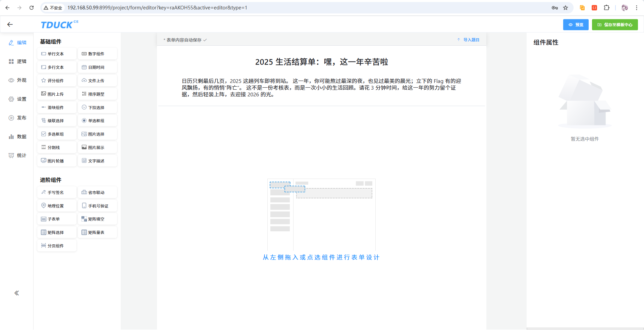Screen dimensions: 644x333
Task: Switch to the 逻辑 logic tab
Action: click(x=17, y=61)
